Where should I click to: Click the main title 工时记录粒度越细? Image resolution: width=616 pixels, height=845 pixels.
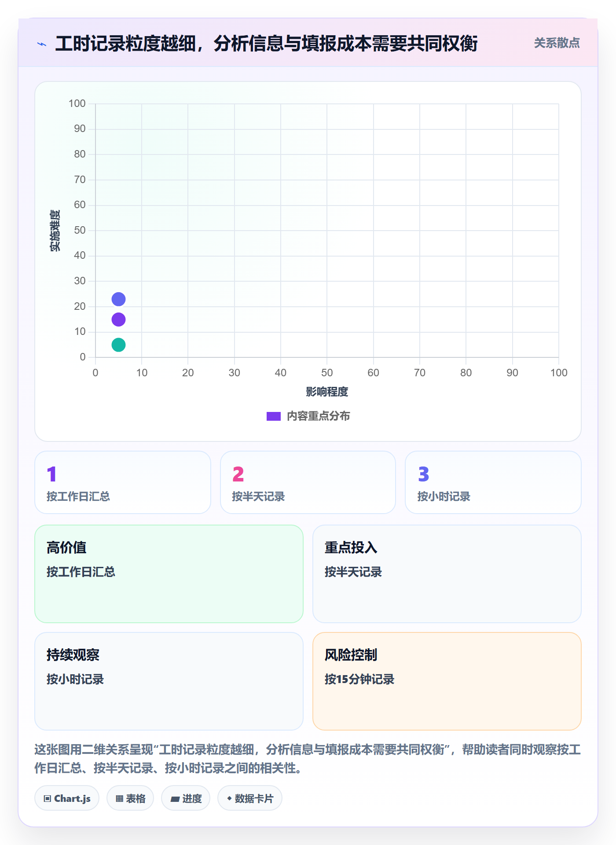pyautogui.click(x=266, y=44)
